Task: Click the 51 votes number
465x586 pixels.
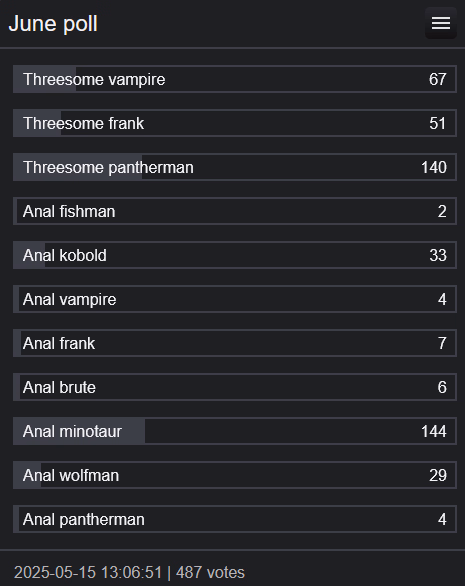Action: click(x=438, y=123)
